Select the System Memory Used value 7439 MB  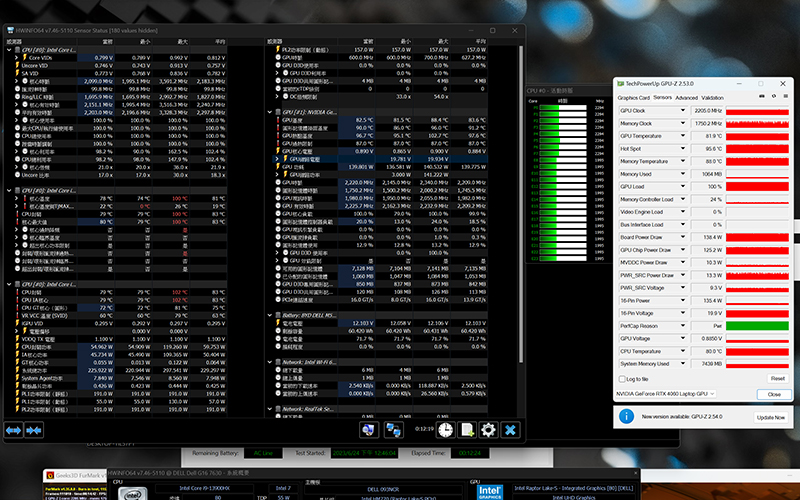coord(707,364)
